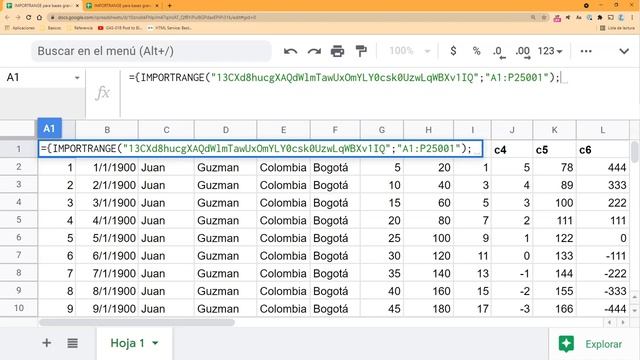Decrease decimal places (.0 button)
Viewport: 640px width, 360px height.
pyautogui.click(x=499, y=52)
